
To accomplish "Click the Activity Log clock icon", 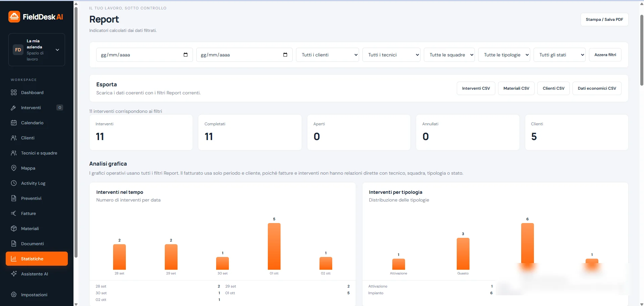I will (x=14, y=183).
